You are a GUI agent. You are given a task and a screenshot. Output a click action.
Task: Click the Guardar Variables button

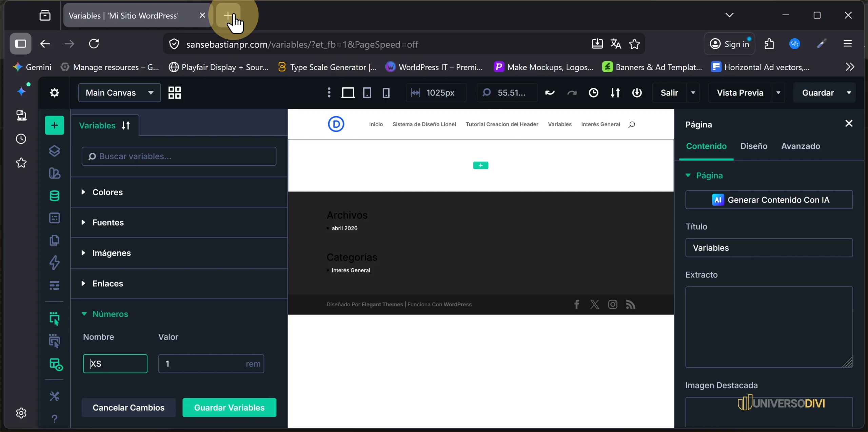point(229,408)
